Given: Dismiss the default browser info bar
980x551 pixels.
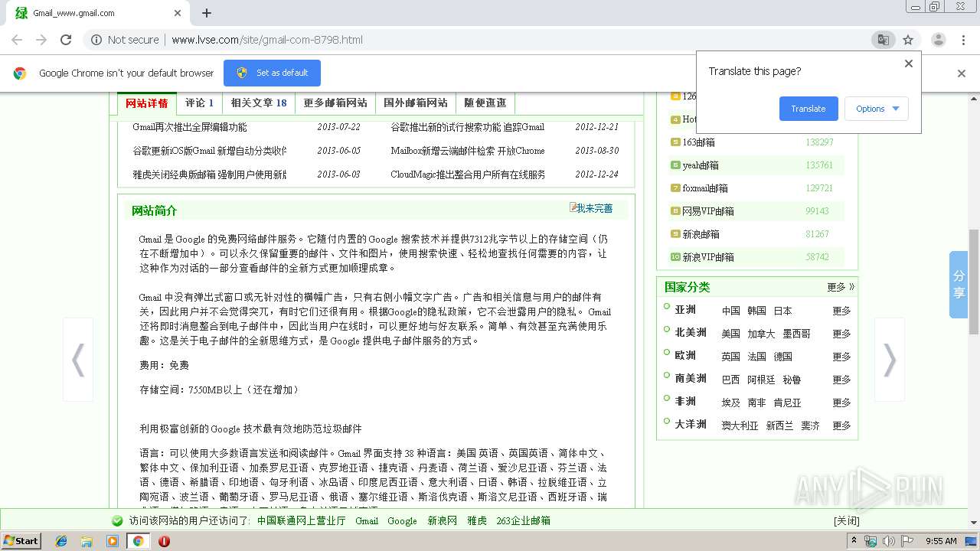Looking at the screenshot, I should click(962, 73).
